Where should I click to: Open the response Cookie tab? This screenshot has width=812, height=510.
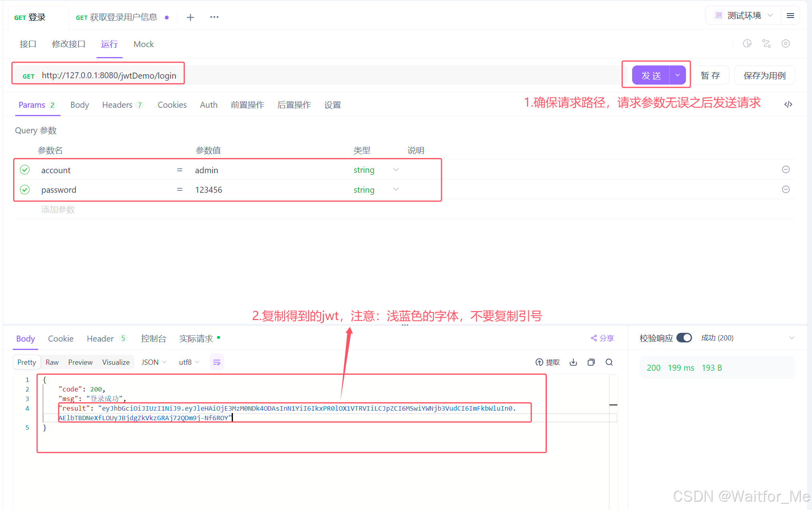61,339
